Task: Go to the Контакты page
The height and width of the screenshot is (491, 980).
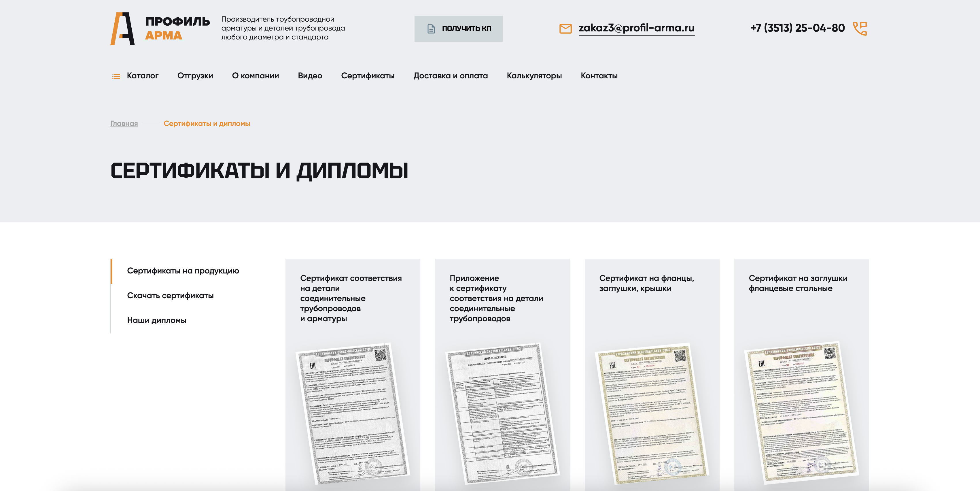Action: point(599,76)
